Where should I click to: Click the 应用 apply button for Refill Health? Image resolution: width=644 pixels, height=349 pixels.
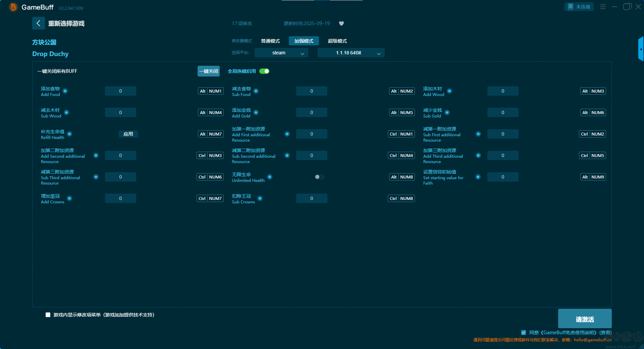pyautogui.click(x=128, y=134)
